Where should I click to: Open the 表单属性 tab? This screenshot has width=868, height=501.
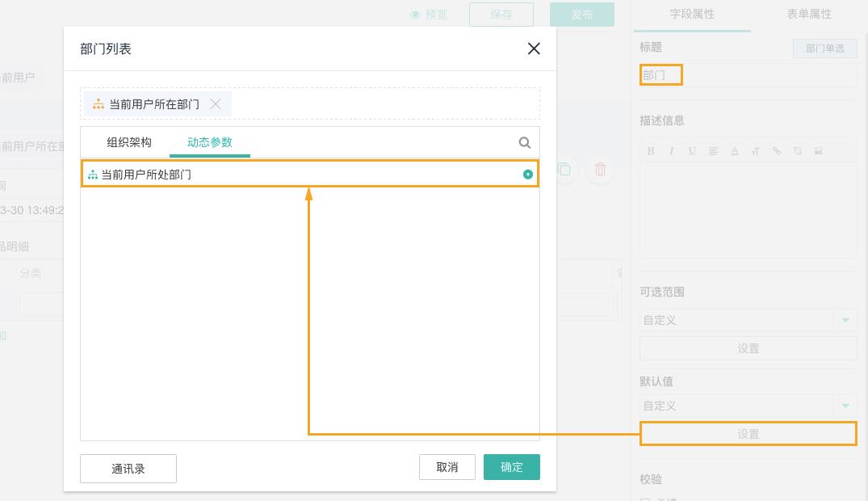[x=809, y=14]
